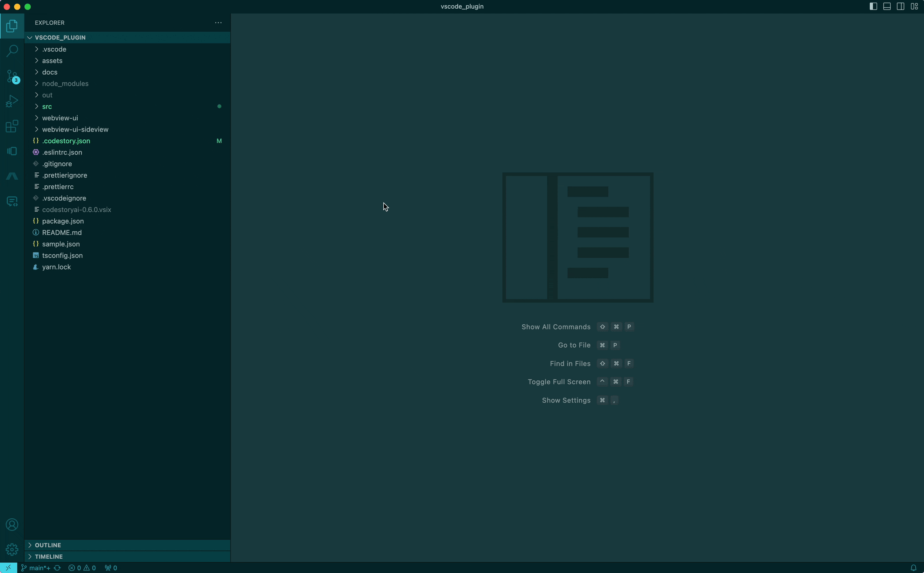Open the Accounts icon in activity bar

12,524
